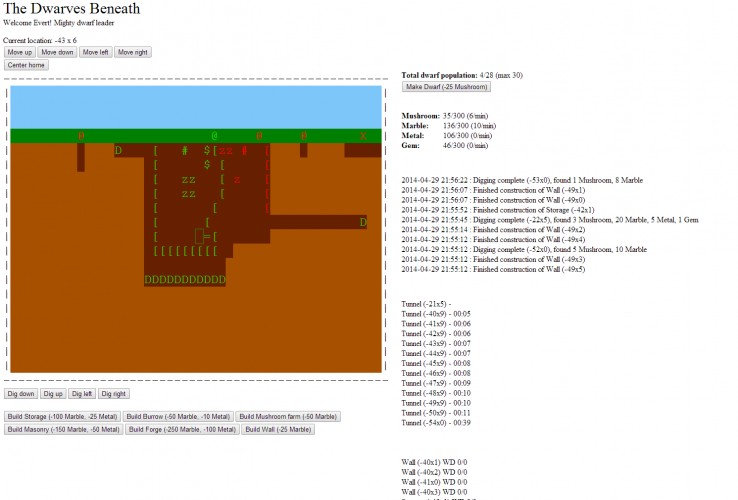Build a Storage room
The width and height of the screenshot is (738, 500).
click(63, 416)
